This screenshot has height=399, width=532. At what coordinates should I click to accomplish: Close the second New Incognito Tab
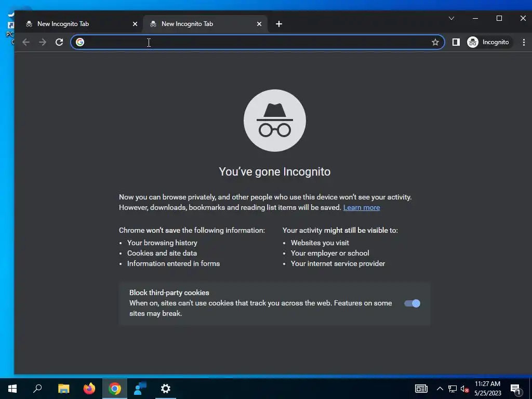tap(259, 24)
